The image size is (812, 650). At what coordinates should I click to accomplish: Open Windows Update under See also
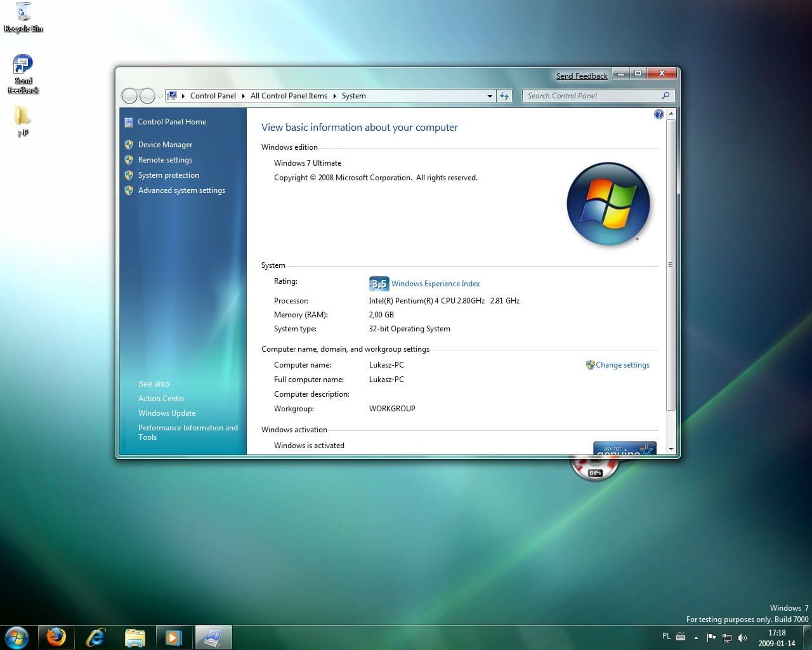point(167,413)
